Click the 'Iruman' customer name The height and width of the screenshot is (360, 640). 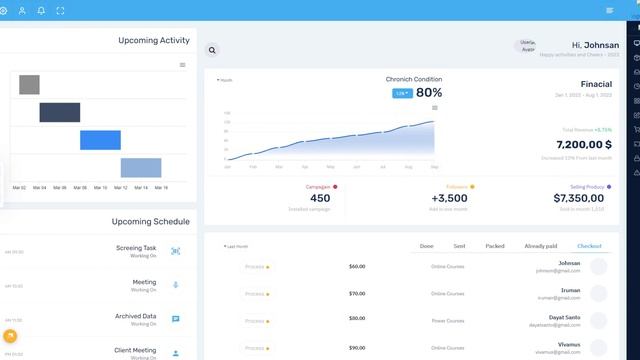point(570,290)
